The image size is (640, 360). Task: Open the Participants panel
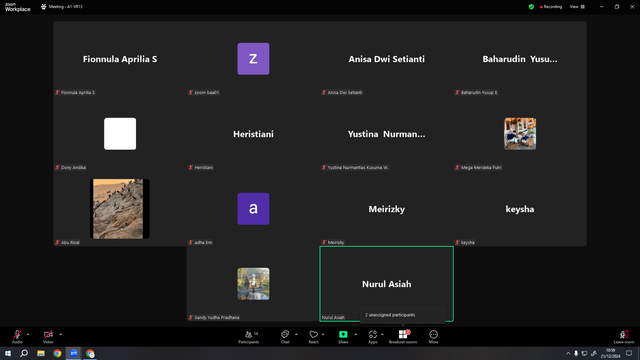[x=249, y=337]
